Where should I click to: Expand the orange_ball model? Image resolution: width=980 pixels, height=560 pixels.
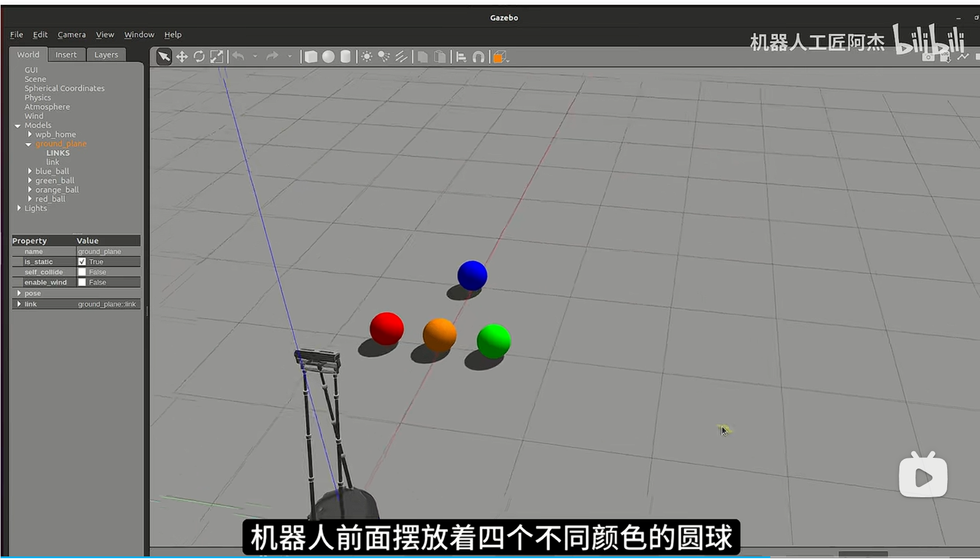pyautogui.click(x=29, y=189)
